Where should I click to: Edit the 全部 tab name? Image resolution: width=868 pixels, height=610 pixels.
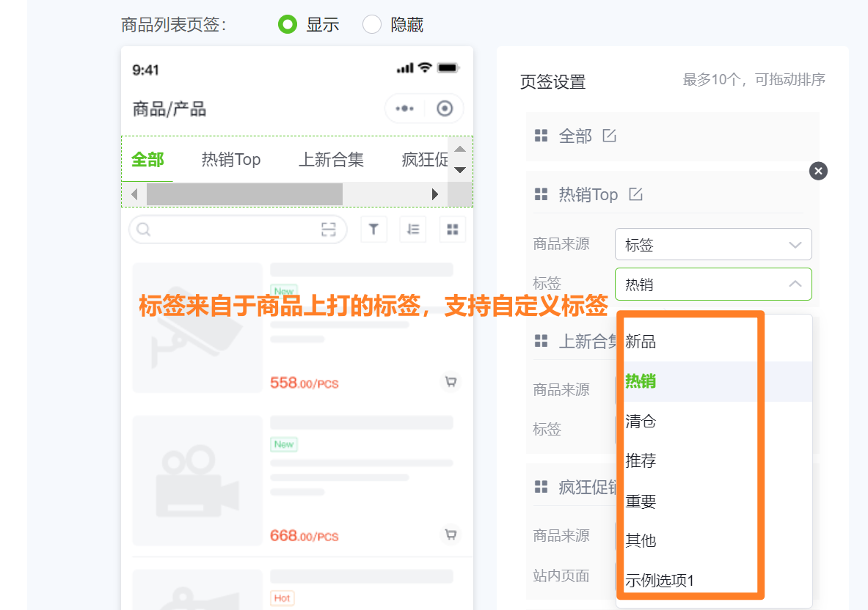tap(610, 136)
